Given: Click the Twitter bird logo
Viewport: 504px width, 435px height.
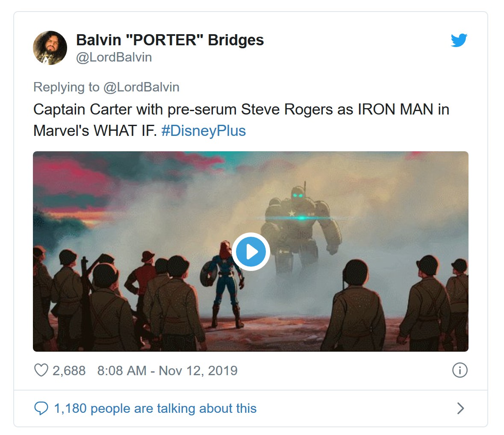Looking at the screenshot, I should (459, 40).
